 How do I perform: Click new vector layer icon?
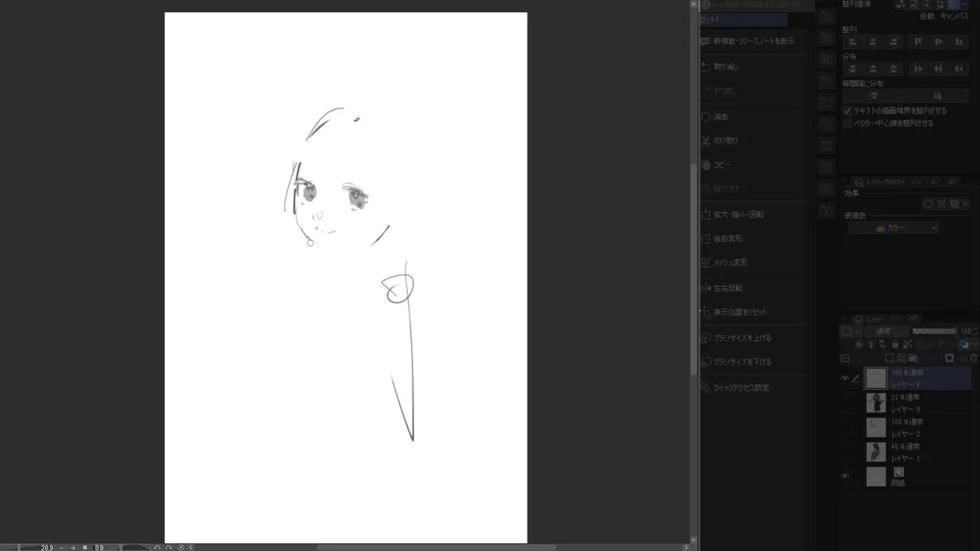tap(902, 358)
